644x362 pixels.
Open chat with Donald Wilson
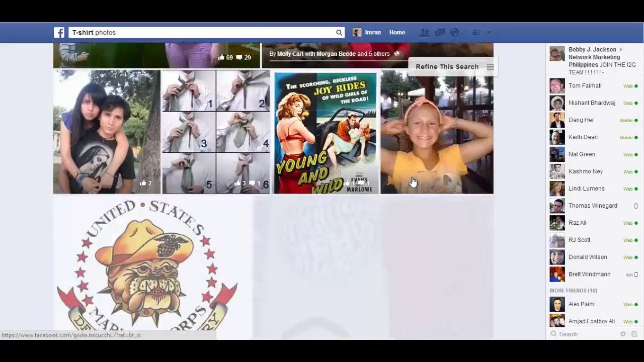point(594,257)
